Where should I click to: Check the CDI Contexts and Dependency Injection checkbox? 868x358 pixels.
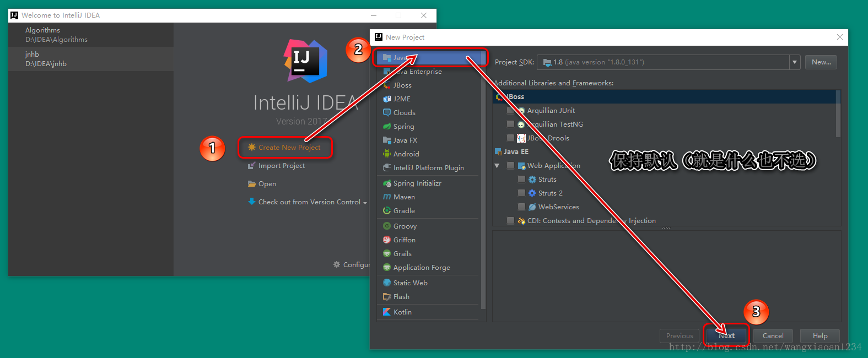(x=510, y=221)
